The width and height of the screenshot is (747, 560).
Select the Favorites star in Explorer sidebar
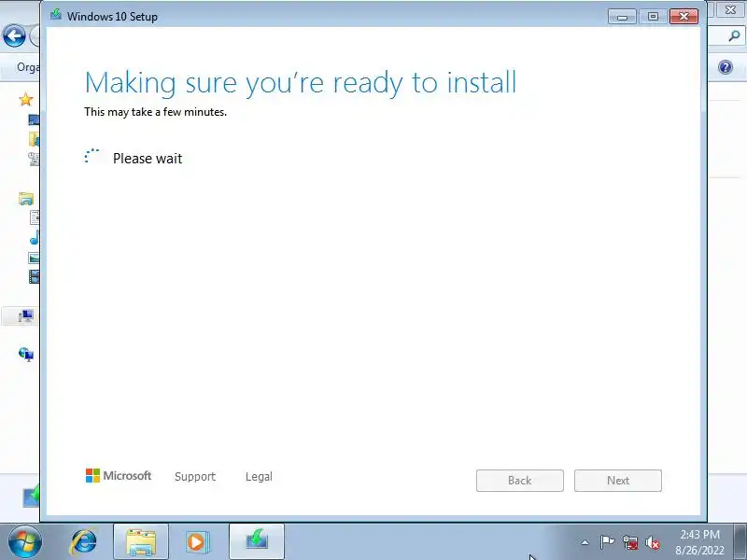click(26, 100)
